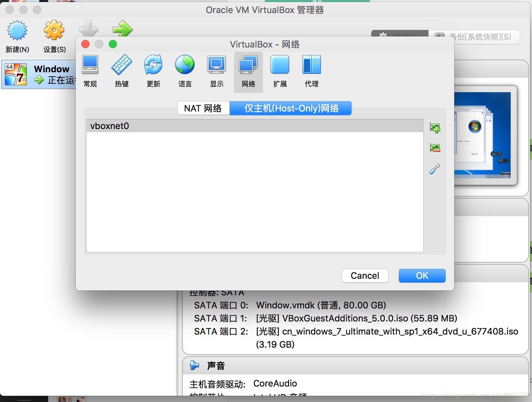Image resolution: width=532 pixels, height=402 pixels.
Task: Click 新建(N) New VM toolbar icon
Action: 17,37
